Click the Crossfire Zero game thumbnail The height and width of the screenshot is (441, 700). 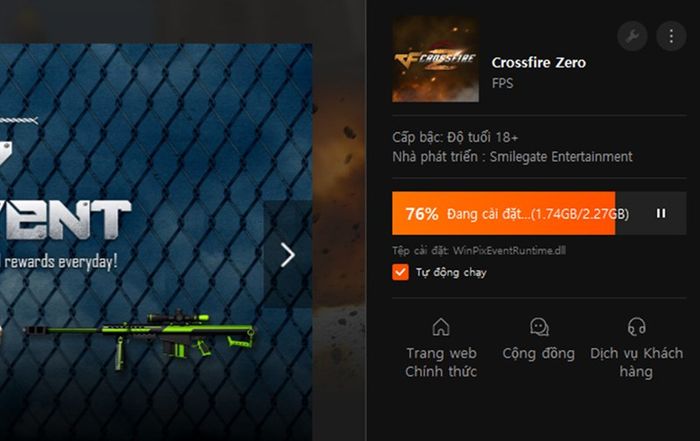tap(435, 59)
